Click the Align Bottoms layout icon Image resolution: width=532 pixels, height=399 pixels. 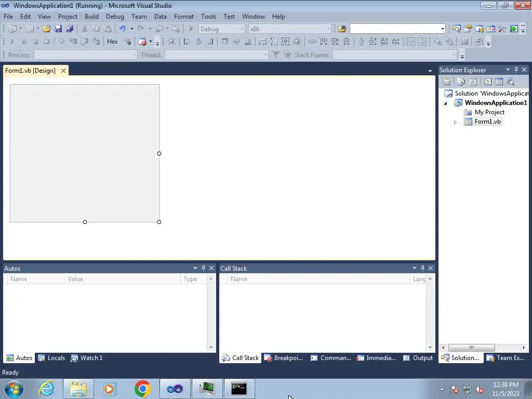coord(248,42)
